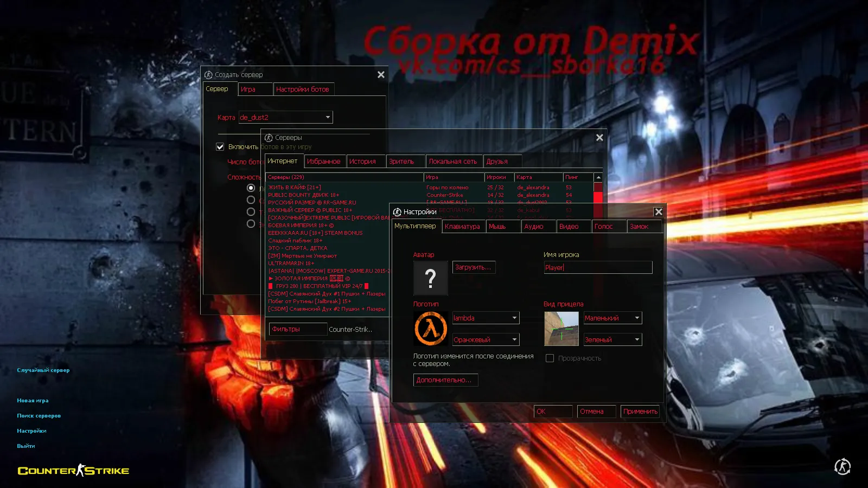Image resolution: width=868 pixels, height=488 pixels.
Task: Select the first bot difficulty radio button
Action: point(251,188)
